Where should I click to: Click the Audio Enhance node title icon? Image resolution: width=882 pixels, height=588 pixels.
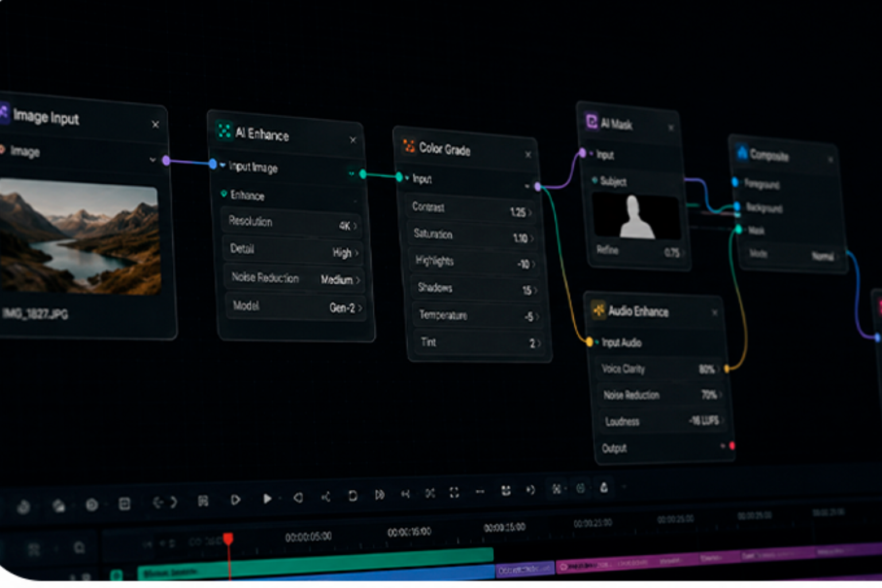click(x=598, y=310)
